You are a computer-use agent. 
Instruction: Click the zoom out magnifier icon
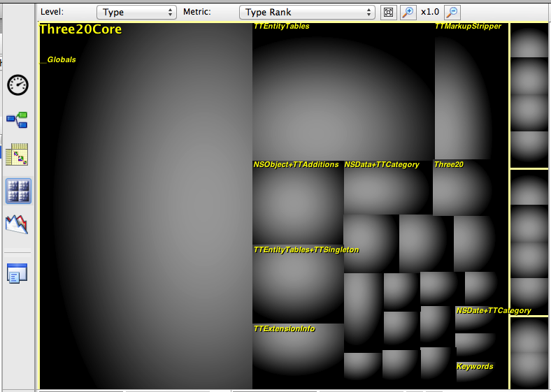452,13
